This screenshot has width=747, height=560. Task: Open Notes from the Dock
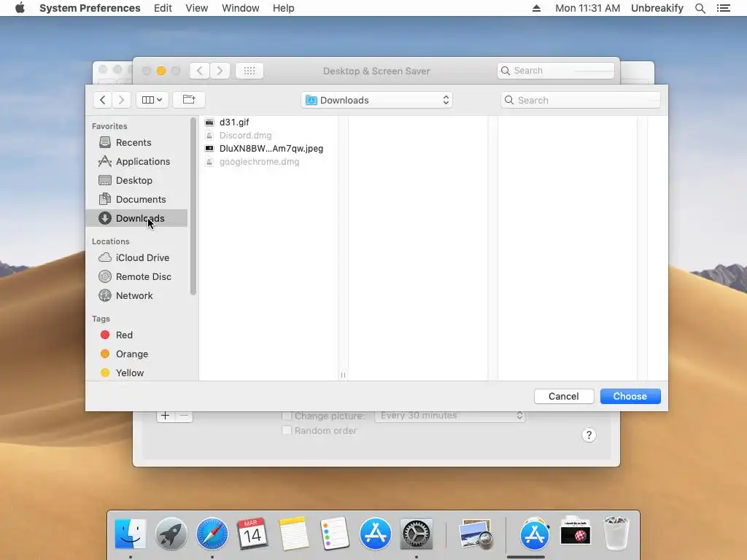tap(294, 534)
